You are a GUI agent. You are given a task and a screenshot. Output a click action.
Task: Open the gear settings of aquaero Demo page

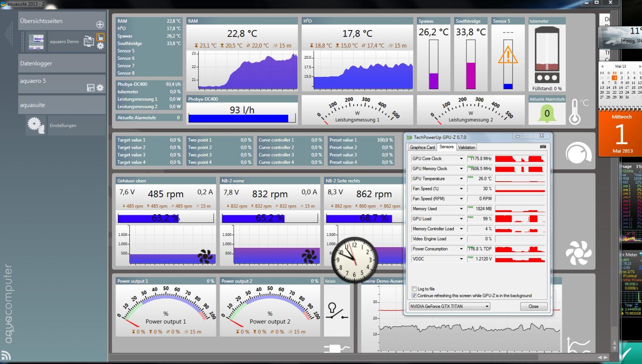point(100,46)
